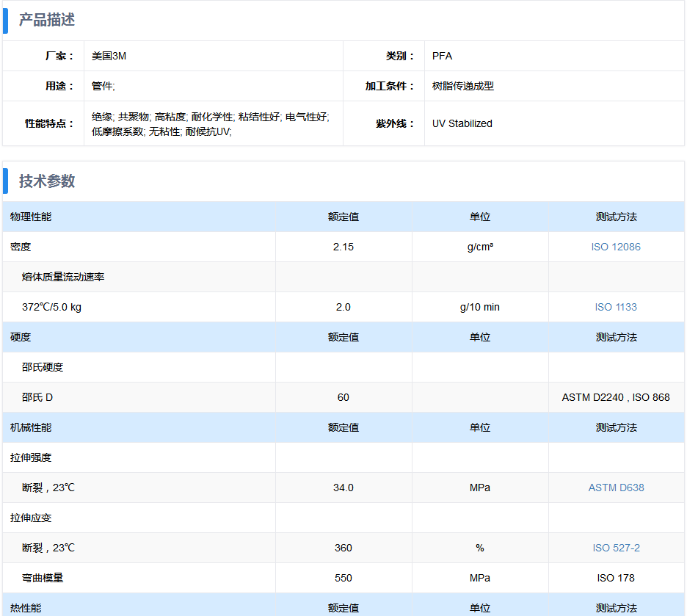Open the ISO 12086 test method link
687x616 pixels.
[x=616, y=247]
